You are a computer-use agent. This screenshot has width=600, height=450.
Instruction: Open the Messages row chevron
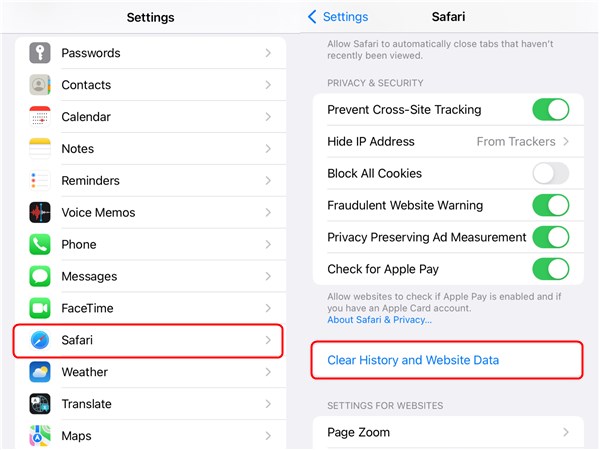click(268, 276)
